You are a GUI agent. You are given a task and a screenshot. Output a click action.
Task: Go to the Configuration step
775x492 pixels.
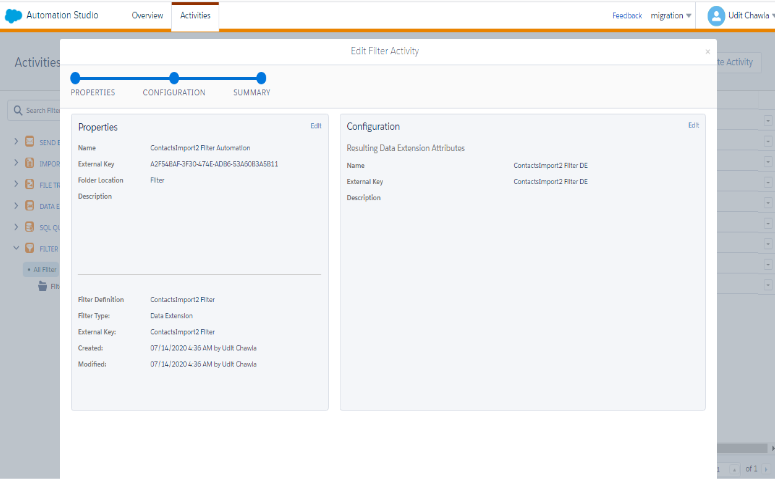174,78
